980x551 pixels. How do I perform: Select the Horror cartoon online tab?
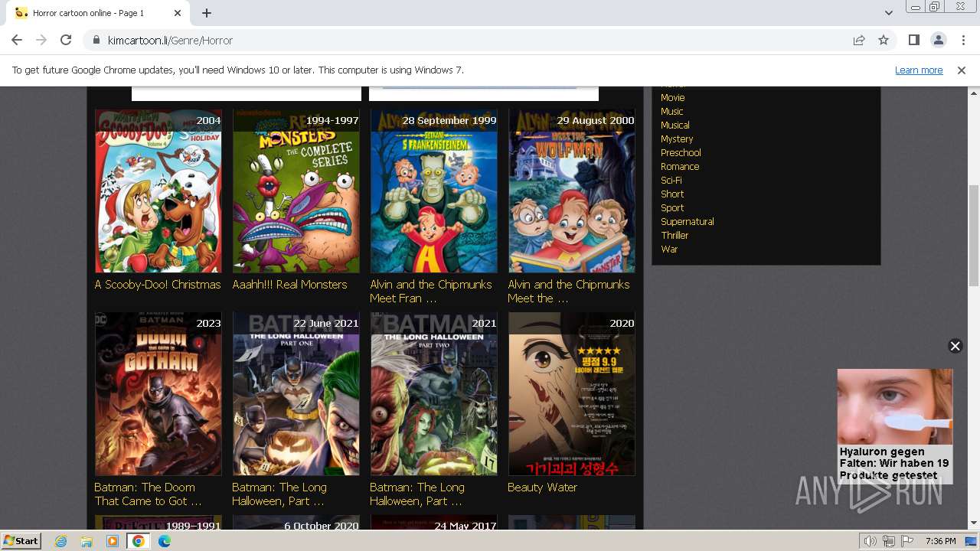click(x=98, y=13)
